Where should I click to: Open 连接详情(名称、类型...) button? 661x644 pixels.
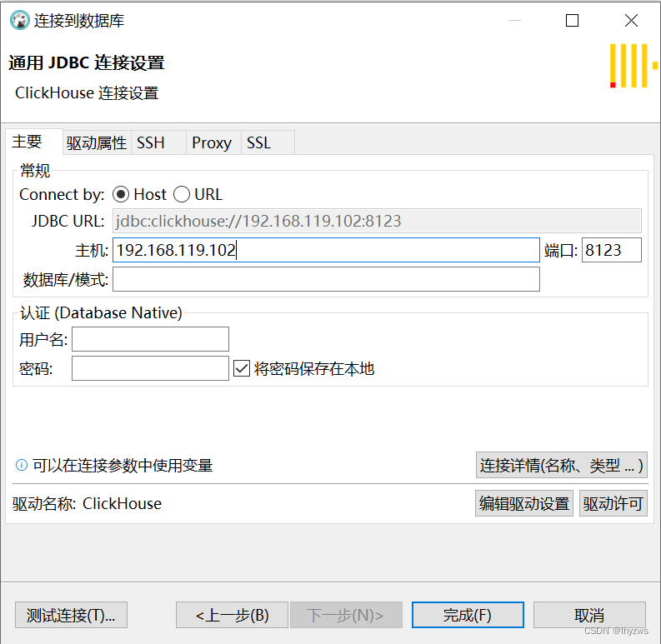click(562, 465)
